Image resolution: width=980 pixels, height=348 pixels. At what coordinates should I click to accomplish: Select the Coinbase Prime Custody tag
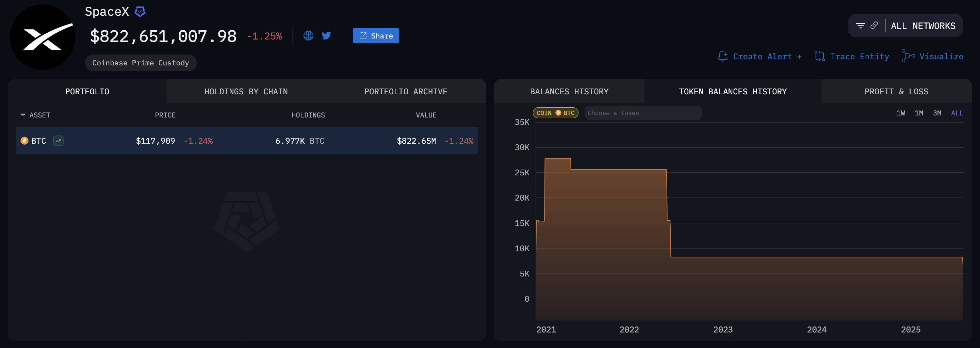pyautogui.click(x=141, y=63)
